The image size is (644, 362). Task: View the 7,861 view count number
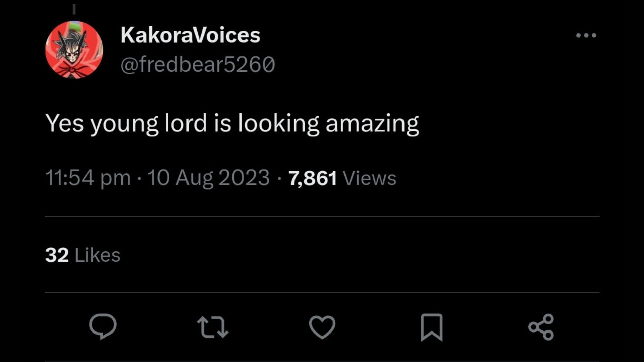[x=313, y=178]
